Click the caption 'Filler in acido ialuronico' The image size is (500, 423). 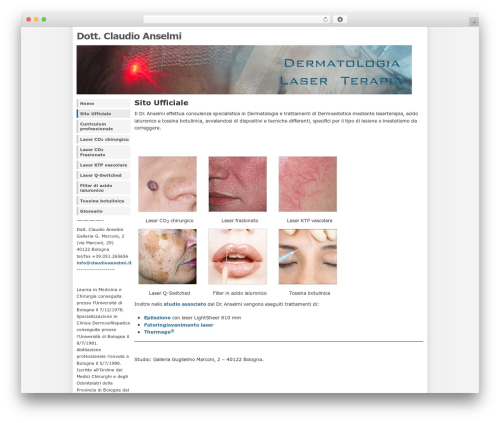240,293
